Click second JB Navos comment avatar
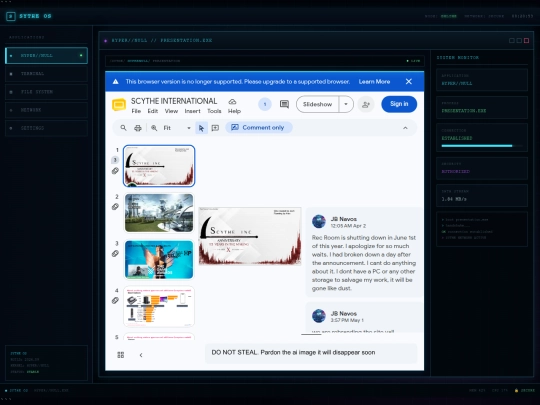This screenshot has width=540, height=405. click(x=319, y=316)
